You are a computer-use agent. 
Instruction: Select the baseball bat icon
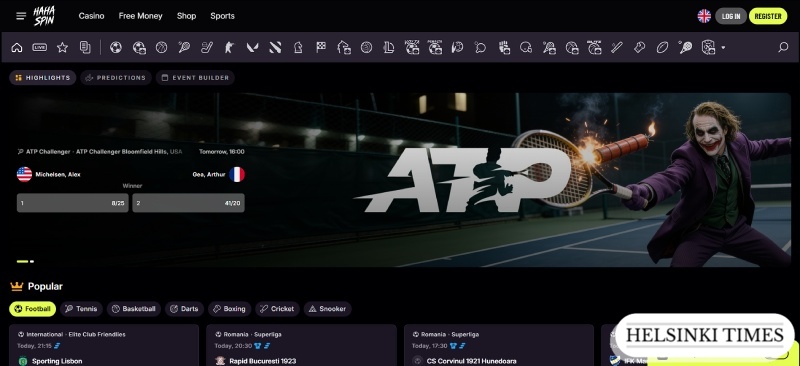617,47
